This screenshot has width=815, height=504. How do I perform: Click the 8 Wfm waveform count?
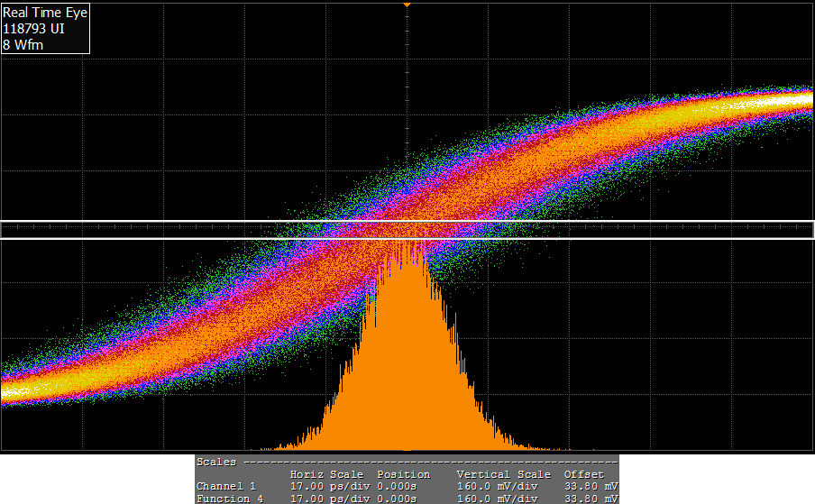[25, 44]
